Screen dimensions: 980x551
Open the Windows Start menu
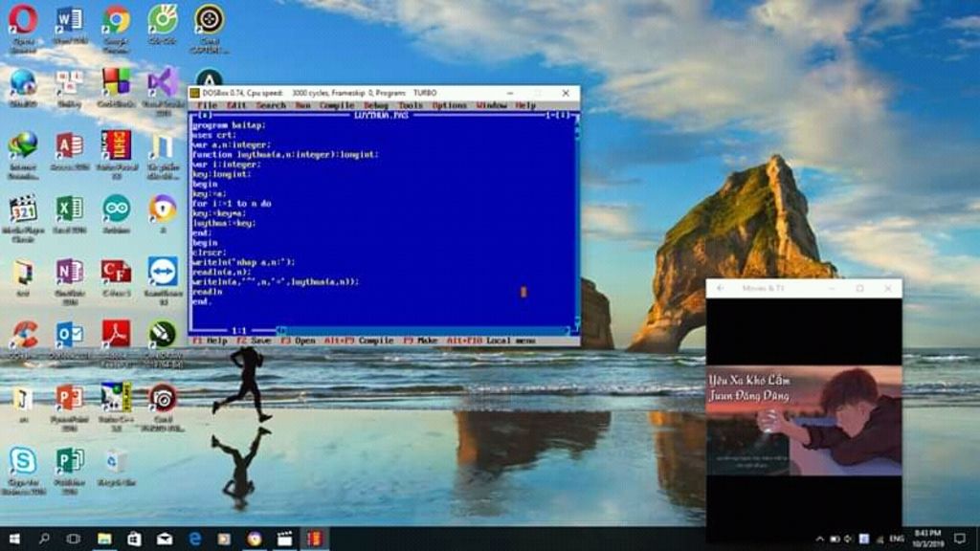click(x=13, y=539)
